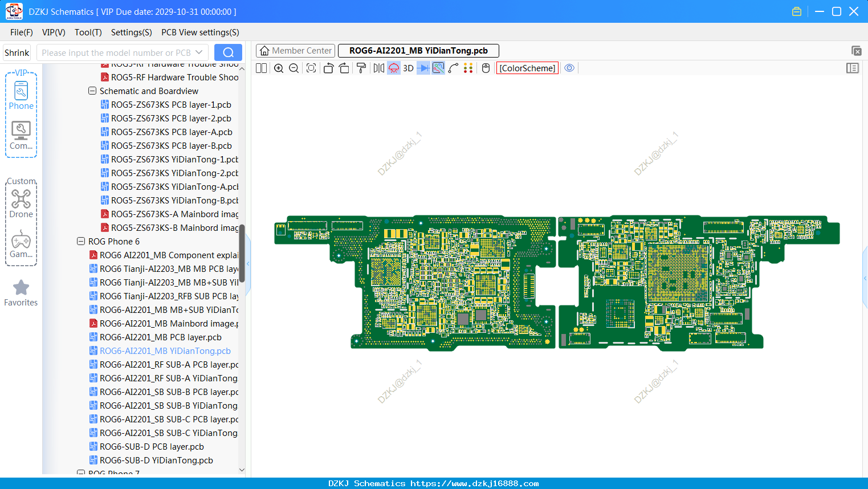Collapse the ROG Phone 6 folder
This screenshot has height=489, width=868.
coord(81,241)
